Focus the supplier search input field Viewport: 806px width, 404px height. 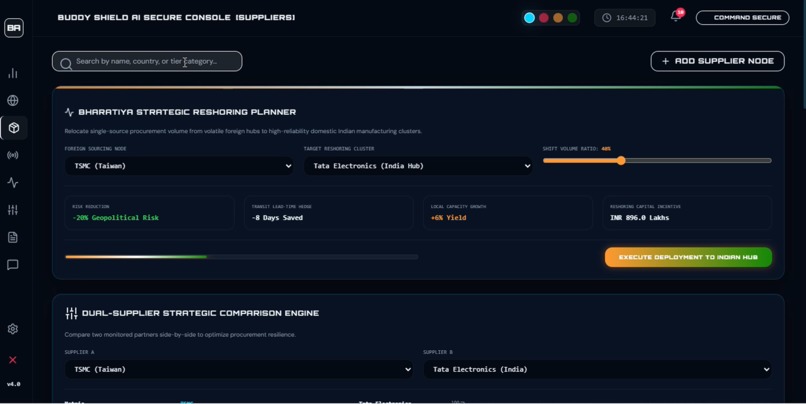[x=147, y=61]
